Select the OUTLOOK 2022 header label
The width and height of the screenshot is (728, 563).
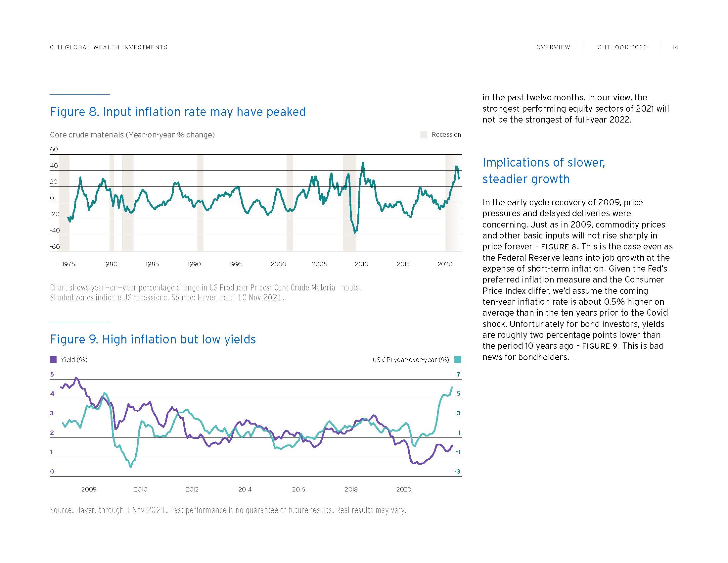[622, 47]
